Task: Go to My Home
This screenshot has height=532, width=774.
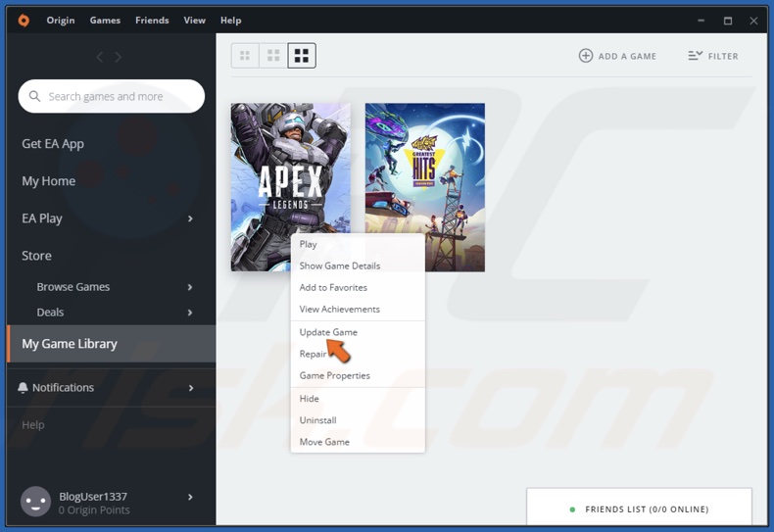Action: pyautogui.click(x=48, y=181)
